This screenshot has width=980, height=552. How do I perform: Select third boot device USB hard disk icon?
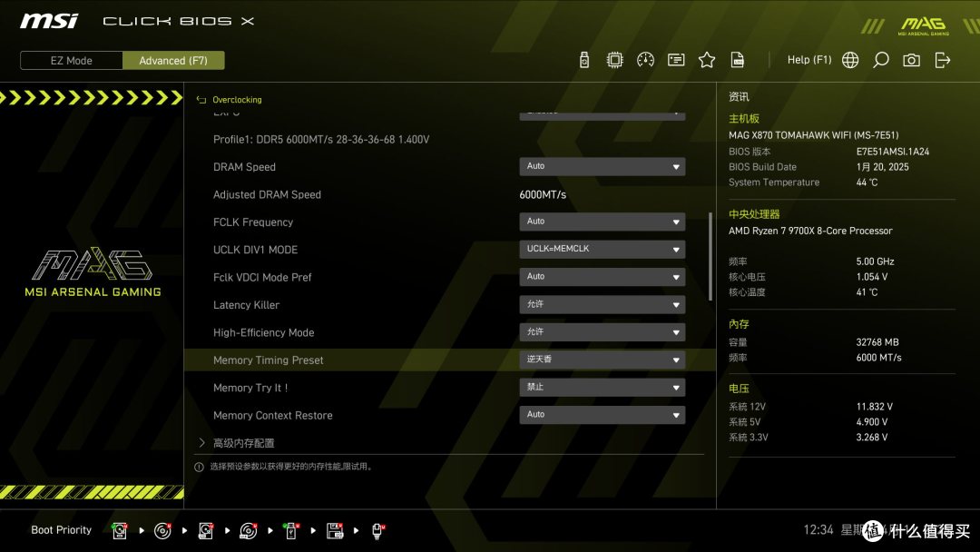[x=206, y=531]
